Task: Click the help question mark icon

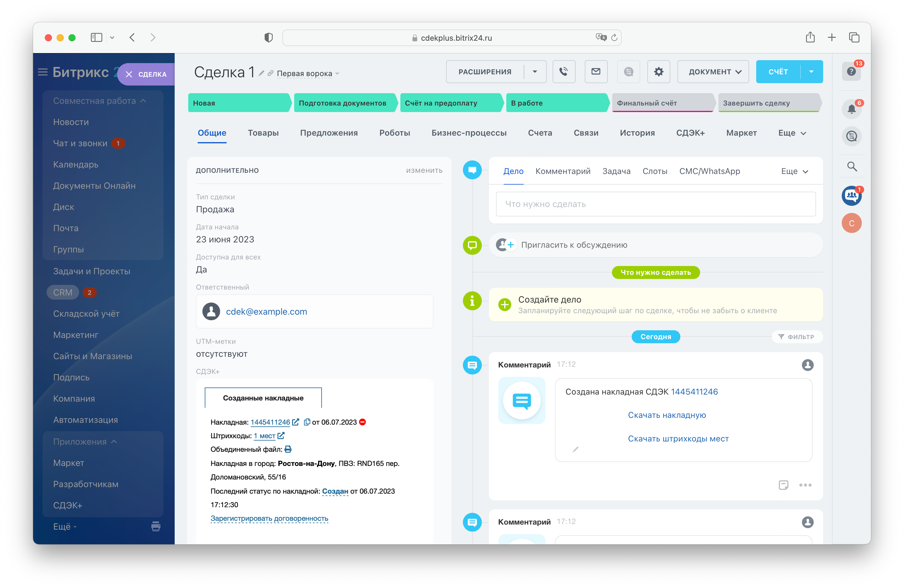Action: [x=851, y=71]
